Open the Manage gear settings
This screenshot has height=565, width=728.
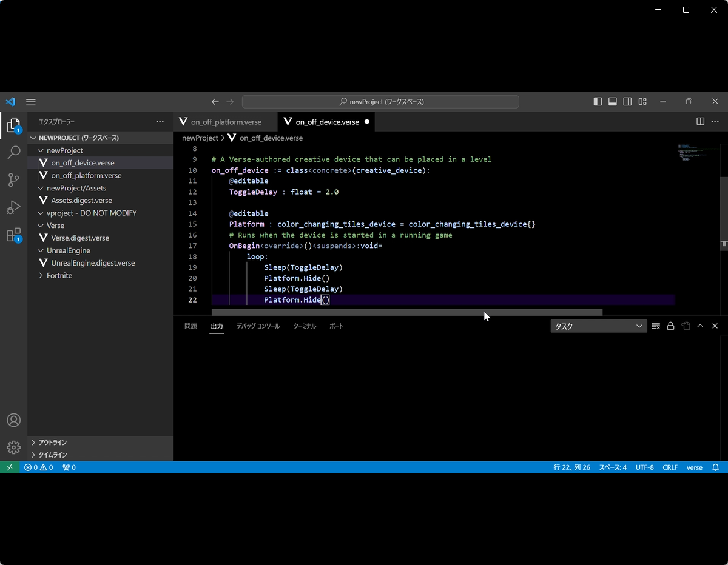coord(13,447)
